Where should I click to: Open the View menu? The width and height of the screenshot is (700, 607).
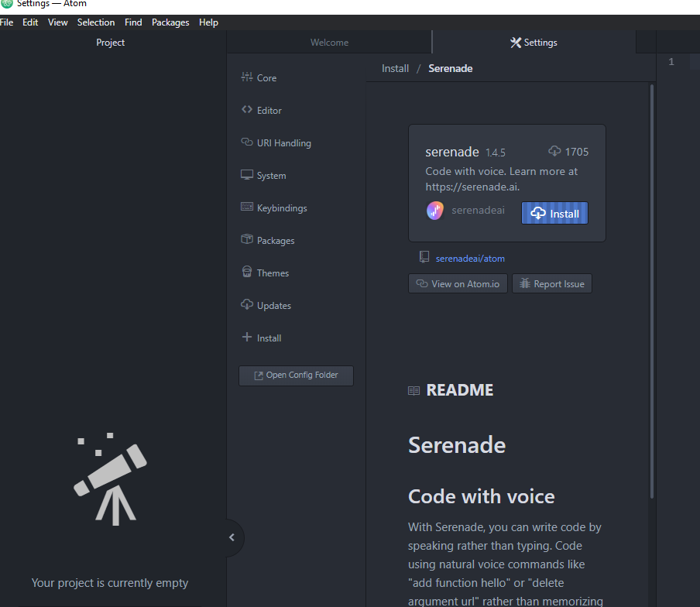[57, 22]
